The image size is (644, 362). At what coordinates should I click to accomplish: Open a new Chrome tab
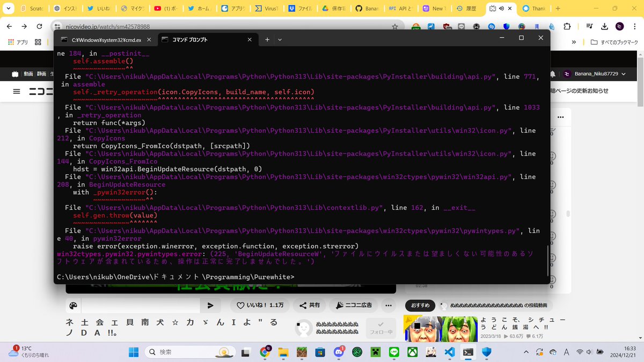click(558, 9)
